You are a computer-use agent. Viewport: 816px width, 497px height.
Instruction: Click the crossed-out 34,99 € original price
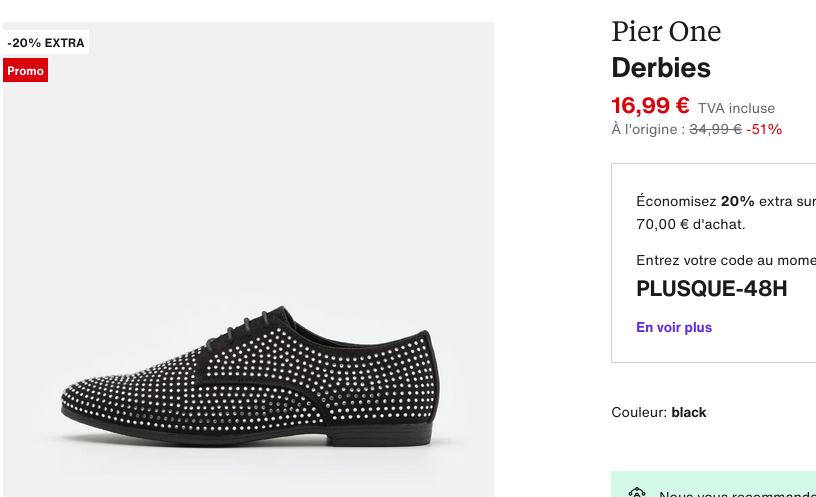point(715,129)
